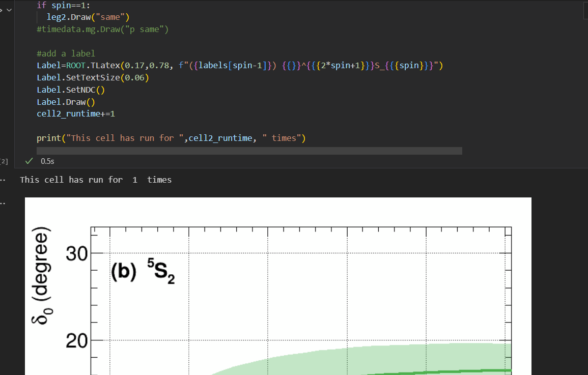The height and width of the screenshot is (375, 588).
Task: Place cursor on Label.SetTextSize(0.06) line
Action: coord(93,78)
